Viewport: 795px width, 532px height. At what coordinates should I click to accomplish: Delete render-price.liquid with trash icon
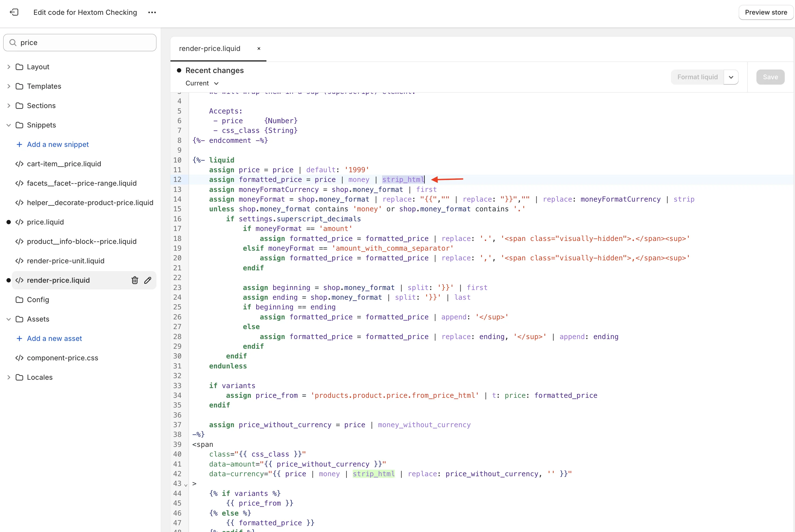[x=135, y=280]
